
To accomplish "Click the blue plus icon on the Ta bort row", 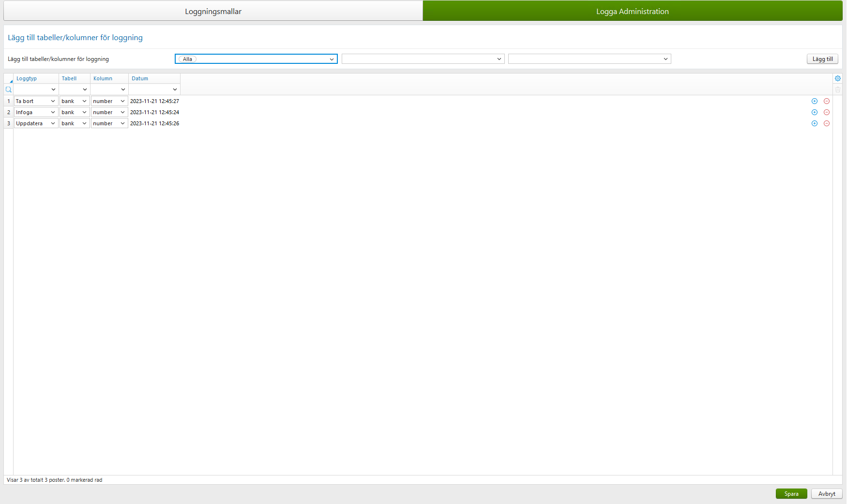I will point(814,101).
